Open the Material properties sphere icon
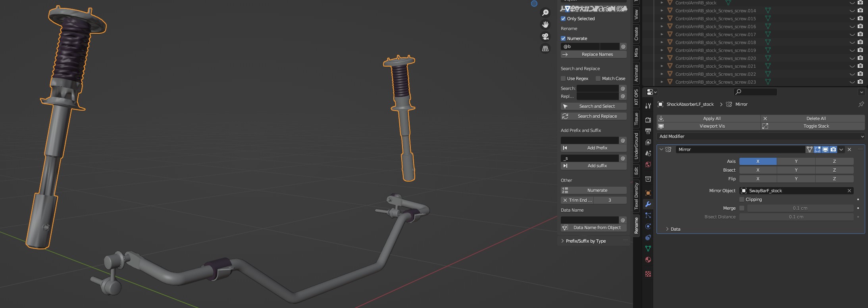 pos(648,260)
